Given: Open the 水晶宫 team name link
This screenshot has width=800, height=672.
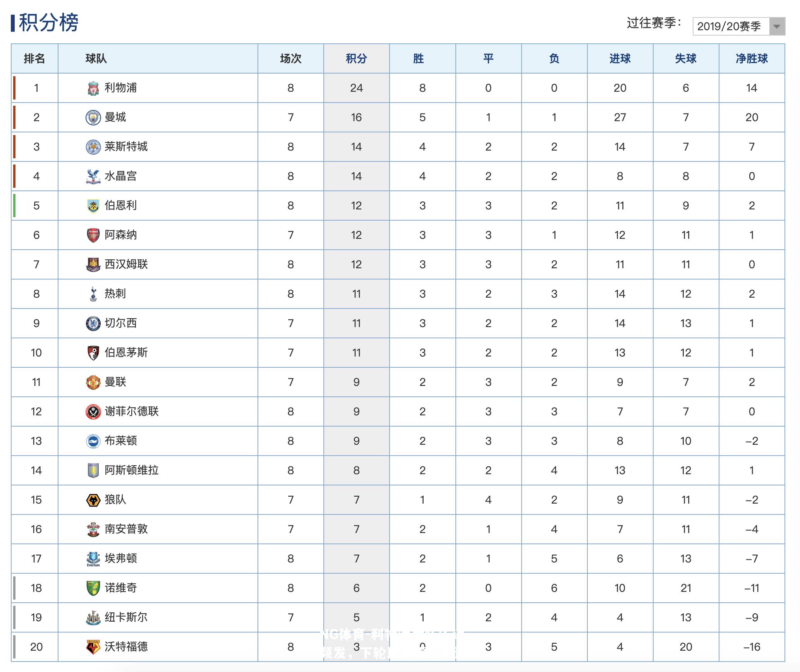Looking at the screenshot, I should pos(121,177).
